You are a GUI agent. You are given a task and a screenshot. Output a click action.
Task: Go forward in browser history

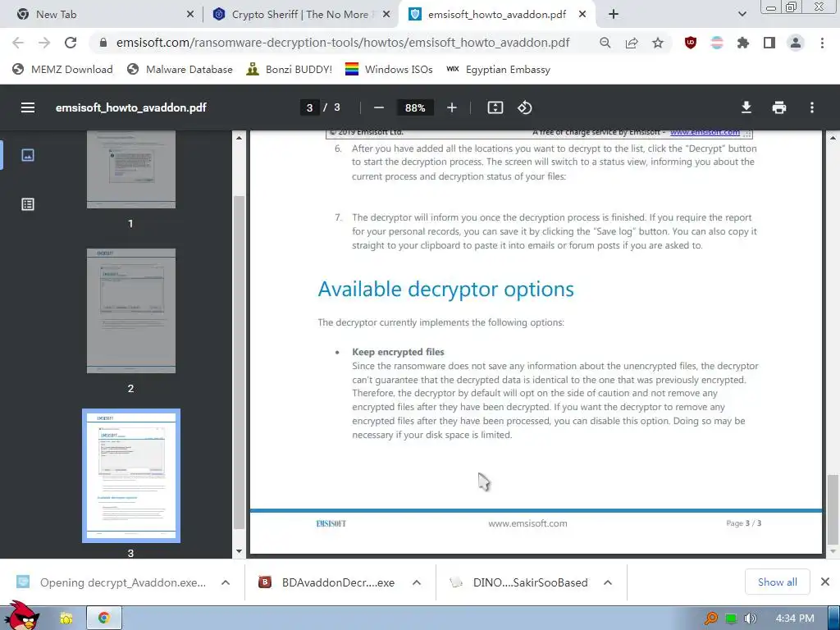[44, 43]
